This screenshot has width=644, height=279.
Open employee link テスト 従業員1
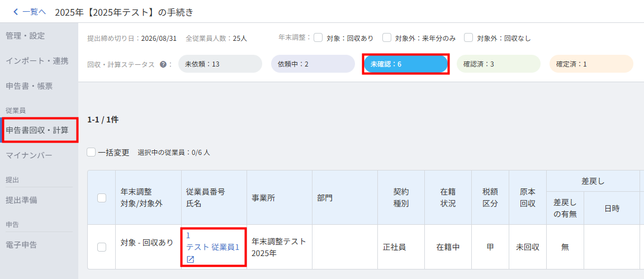(x=213, y=247)
